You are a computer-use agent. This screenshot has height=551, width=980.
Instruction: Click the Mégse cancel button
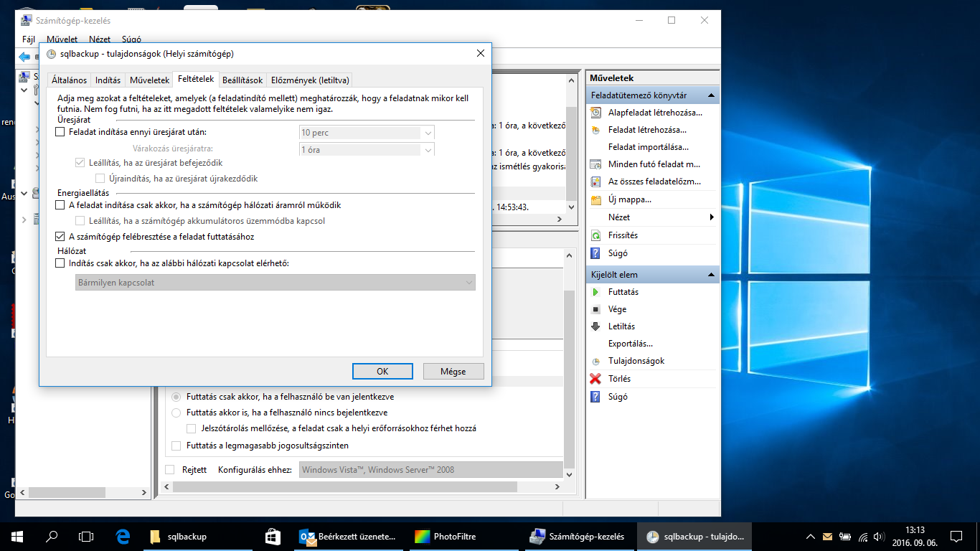click(453, 371)
